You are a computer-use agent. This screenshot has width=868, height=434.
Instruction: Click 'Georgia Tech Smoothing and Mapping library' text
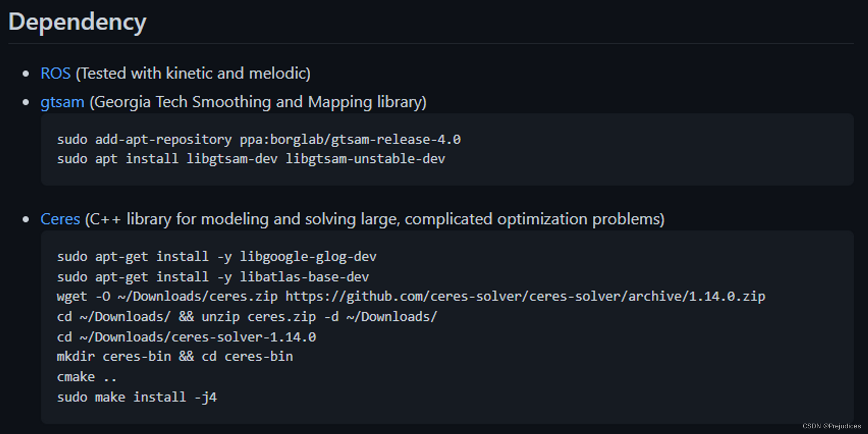tap(258, 102)
